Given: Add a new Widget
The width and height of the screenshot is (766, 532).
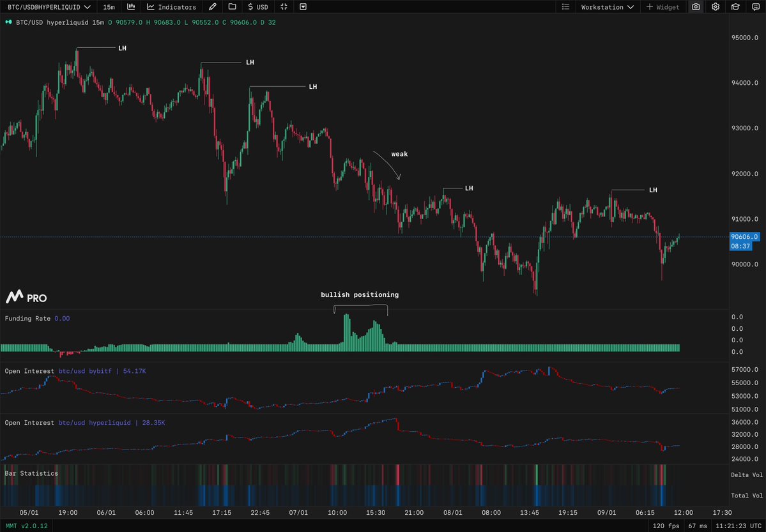Looking at the screenshot, I should pyautogui.click(x=662, y=7).
